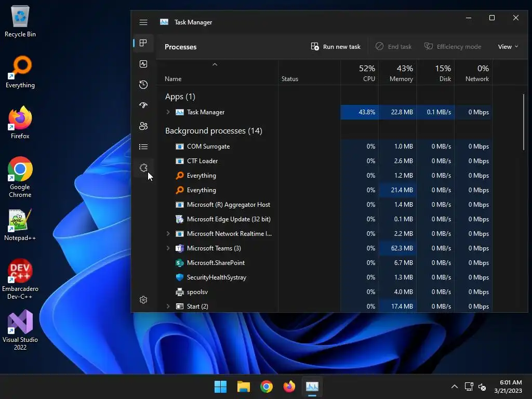Click the sort arrow above Name column
The height and width of the screenshot is (399, 532).
point(215,64)
